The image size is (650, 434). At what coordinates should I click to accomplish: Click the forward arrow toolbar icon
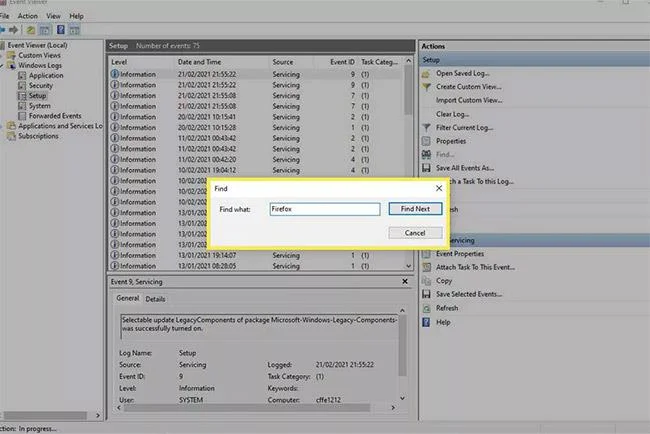[14, 30]
